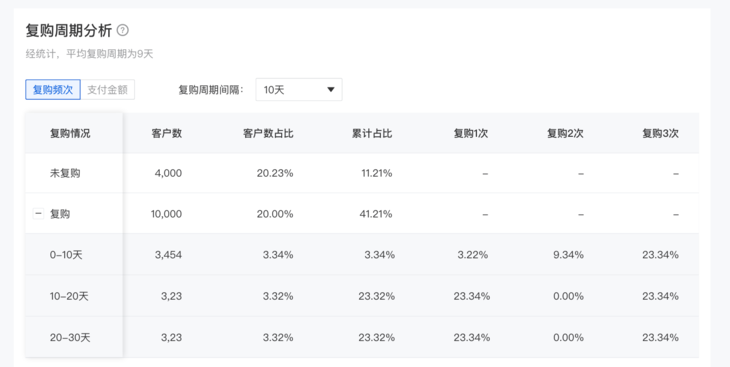This screenshot has height=367, width=730.
Task: Switch to the 支付金额 tab
Action: pyautogui.click(x=108, y=89)
